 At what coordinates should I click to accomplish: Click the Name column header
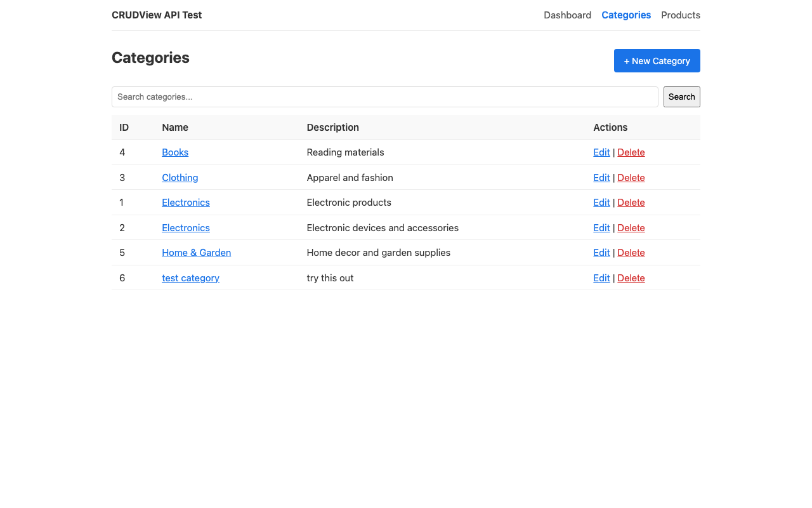(x=175, y=127)
